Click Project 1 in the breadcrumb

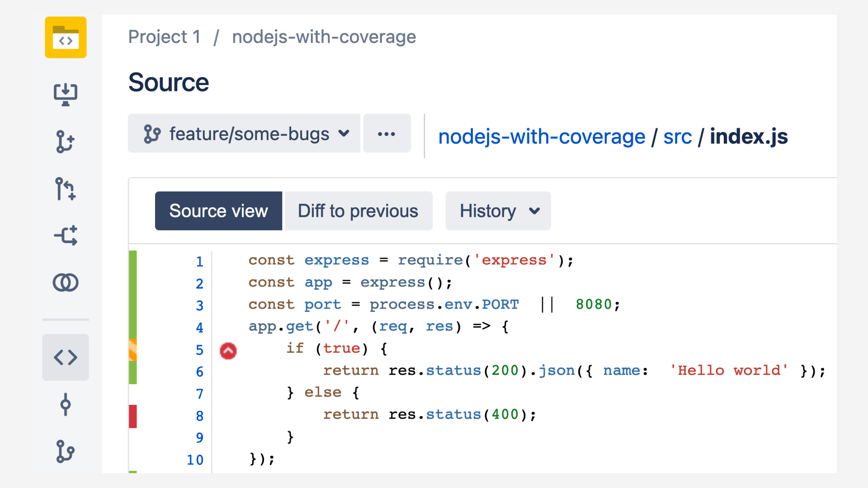point(164,37)
